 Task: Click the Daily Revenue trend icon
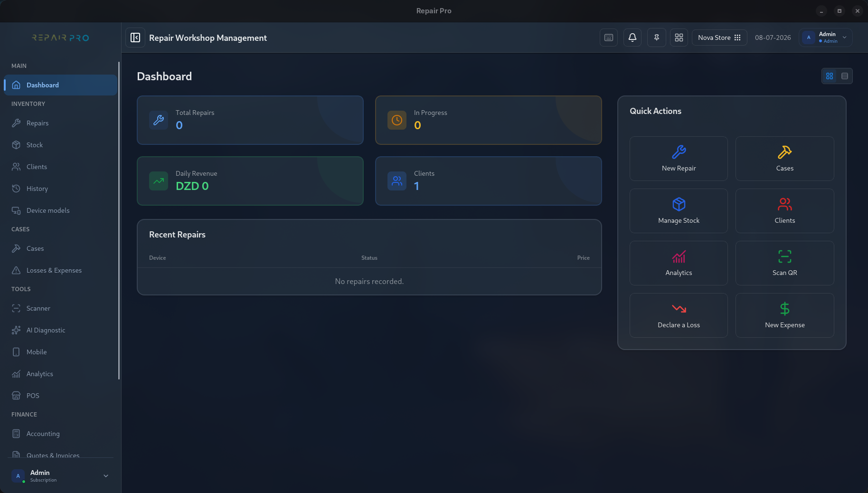[x=159, y=181]
